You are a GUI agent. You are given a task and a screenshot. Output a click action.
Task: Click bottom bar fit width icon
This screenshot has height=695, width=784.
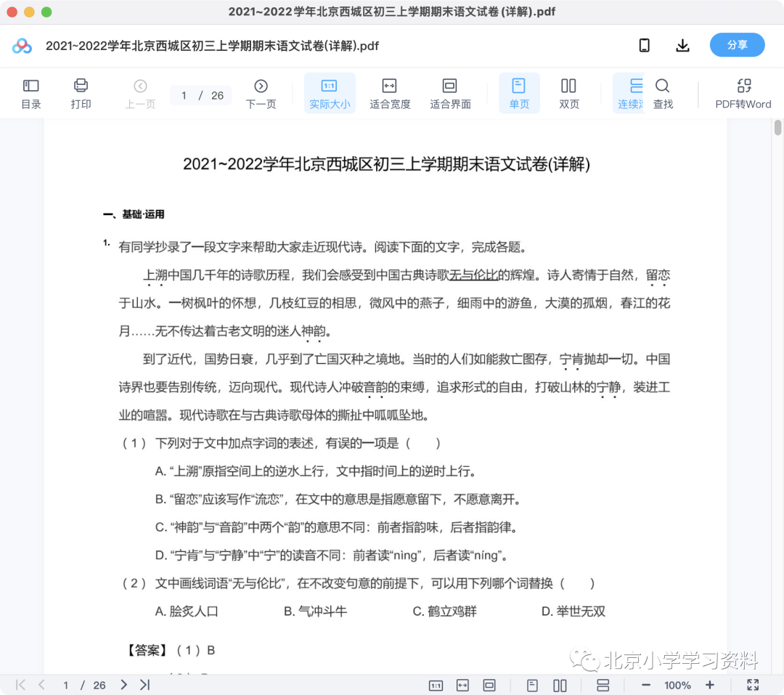click(x=463, y=685)
